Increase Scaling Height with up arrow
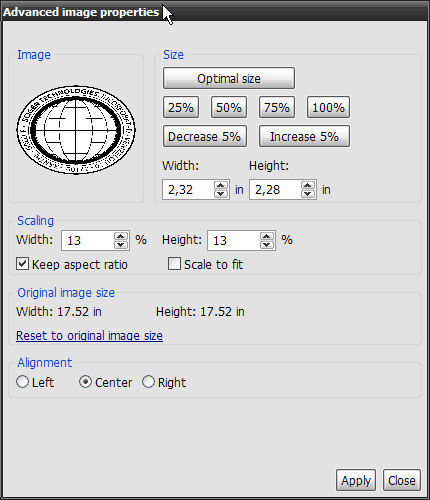The width and height of the screenshot is (430, 500). pos(266,236)
